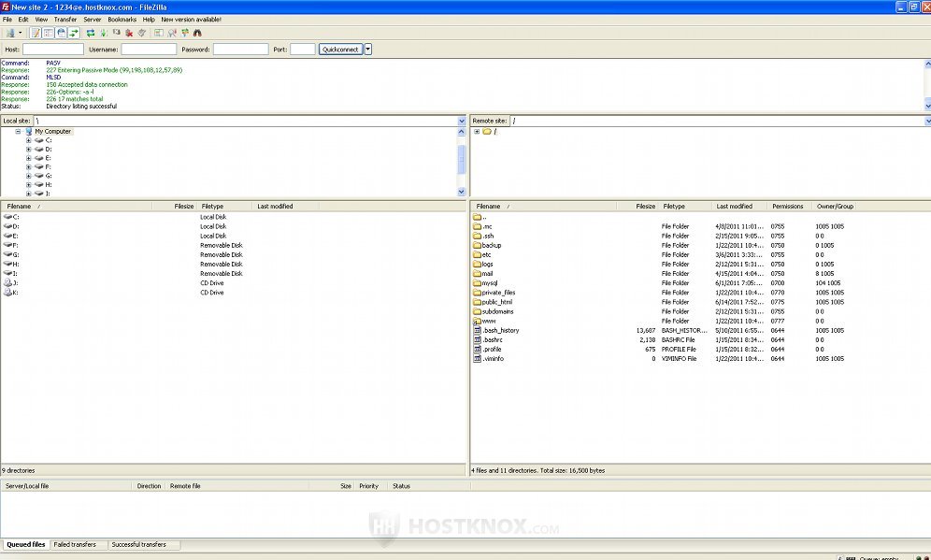The image size is (931, 560).
Task: Open the Edit menu
Action: 23,20
